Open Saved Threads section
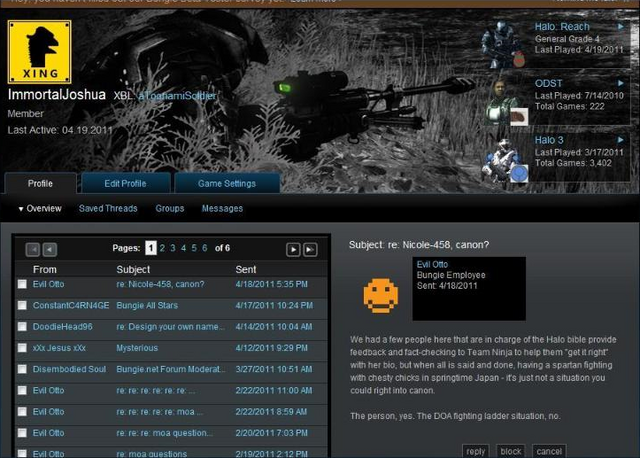Screen dimensions: 640x458 coord(108,209)
